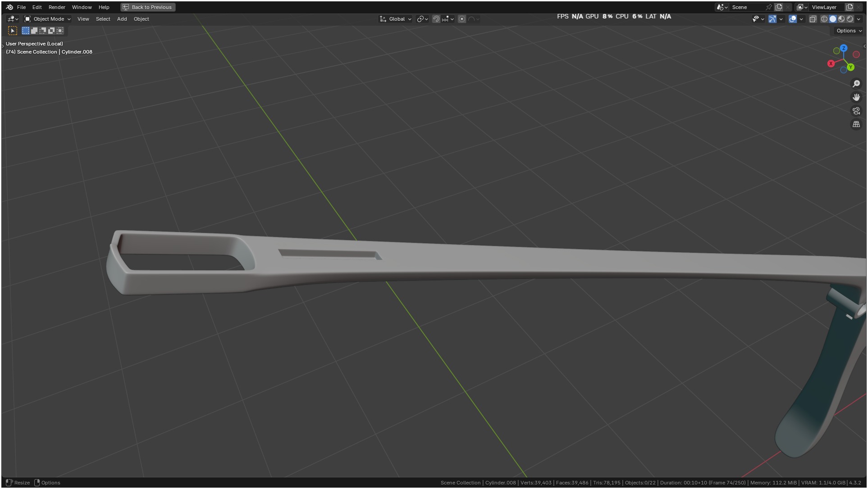Open the Edit menu

click(37, 7)
